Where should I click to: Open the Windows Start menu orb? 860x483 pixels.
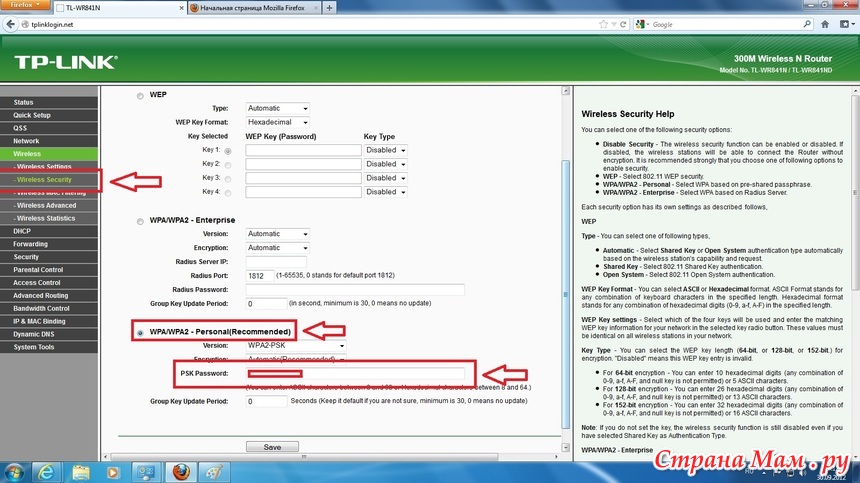point(14,472)
